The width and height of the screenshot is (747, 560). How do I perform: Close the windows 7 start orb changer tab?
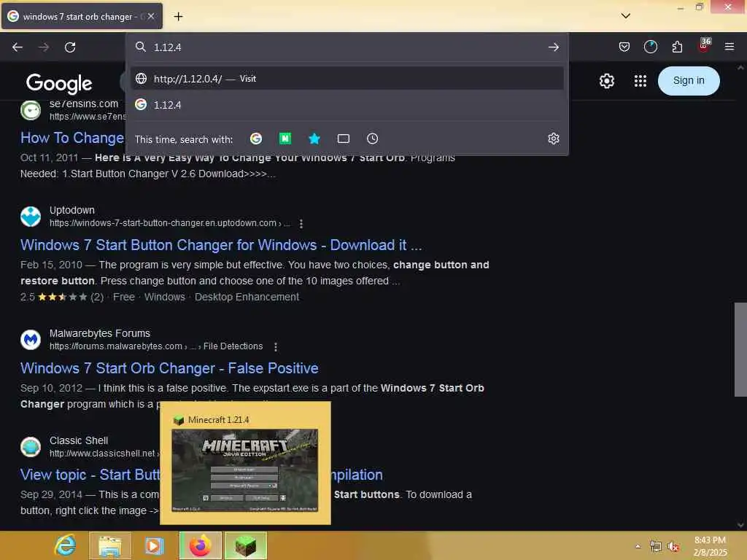tap(151, 16)
